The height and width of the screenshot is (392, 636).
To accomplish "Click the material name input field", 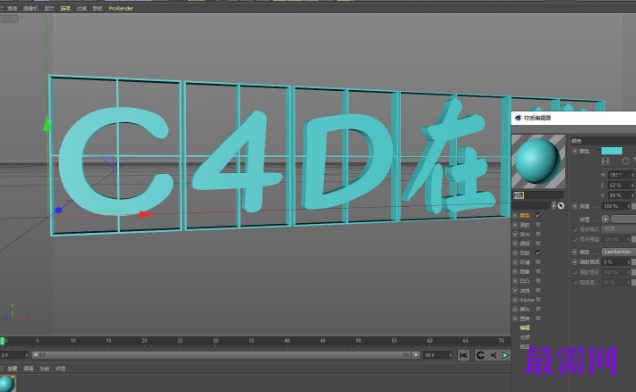I will click(538, 196).
